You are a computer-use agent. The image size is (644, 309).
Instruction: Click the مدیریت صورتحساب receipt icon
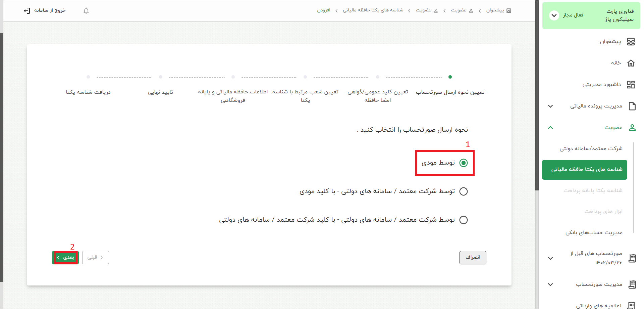(632, 284)
